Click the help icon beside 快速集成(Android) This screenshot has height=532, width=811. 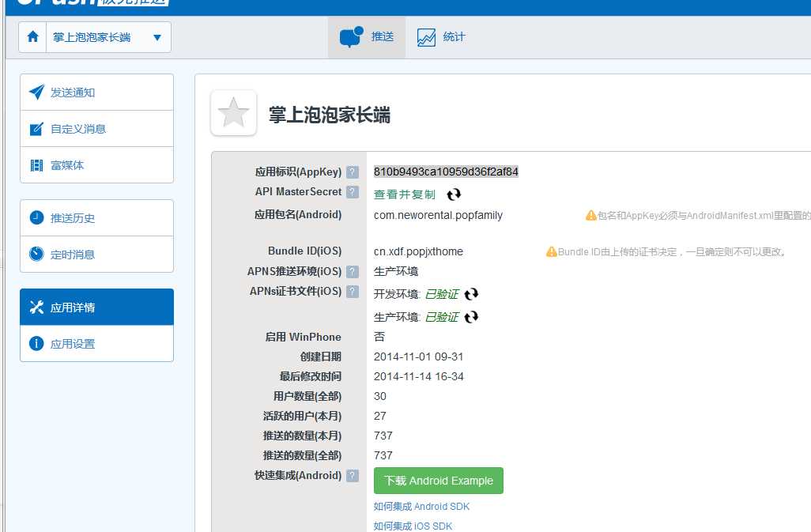click(x=353, y=476)
